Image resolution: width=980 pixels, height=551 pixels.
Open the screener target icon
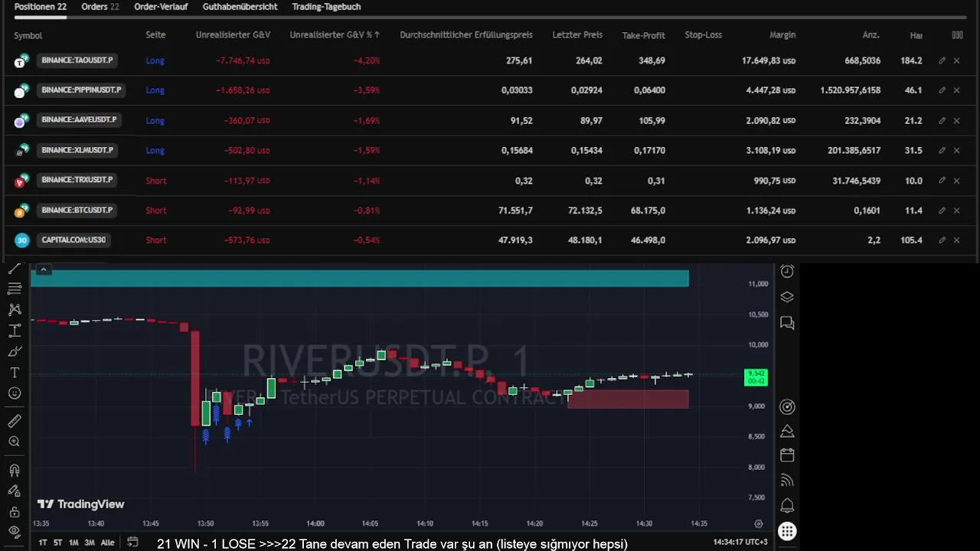787,407
